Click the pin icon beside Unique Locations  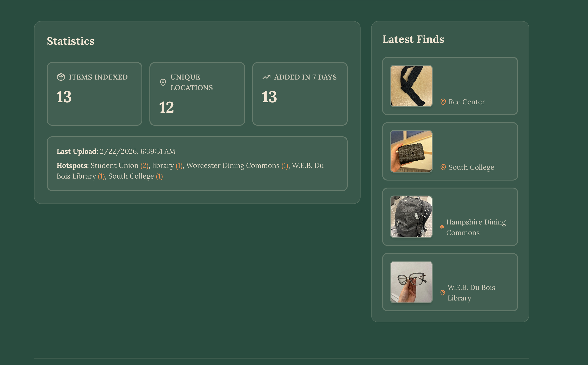[x=163, y=82]
